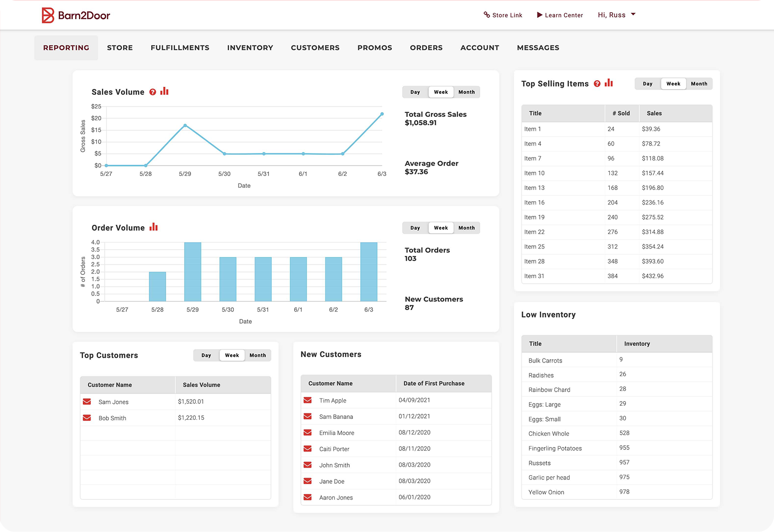Screen dimensions: 774x532
Task: Sort Low Inventory by Inventory header
Action: 664,344
